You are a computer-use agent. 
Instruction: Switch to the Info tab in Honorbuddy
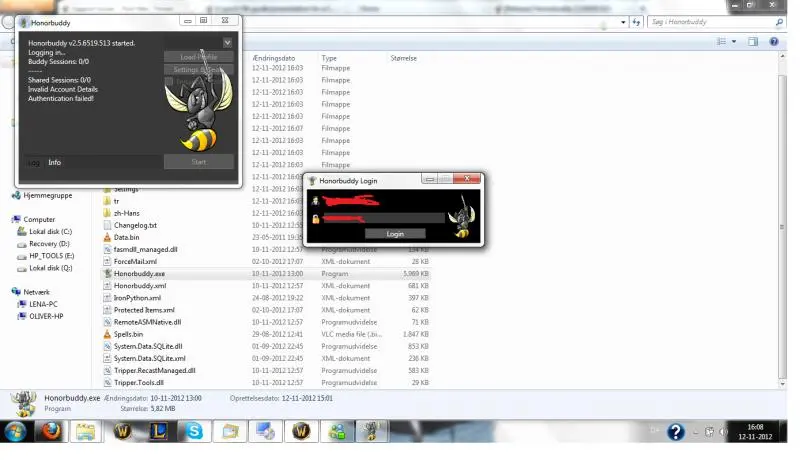(55, 162)
